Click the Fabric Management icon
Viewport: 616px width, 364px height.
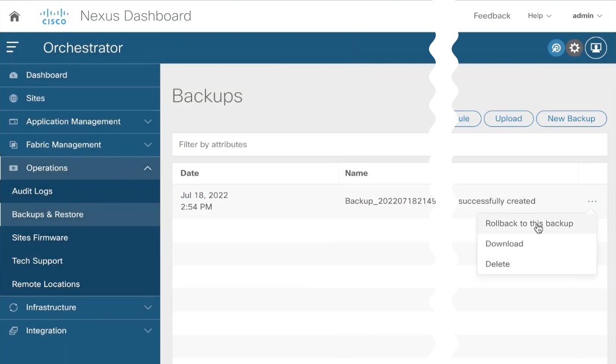click(14, 145)
